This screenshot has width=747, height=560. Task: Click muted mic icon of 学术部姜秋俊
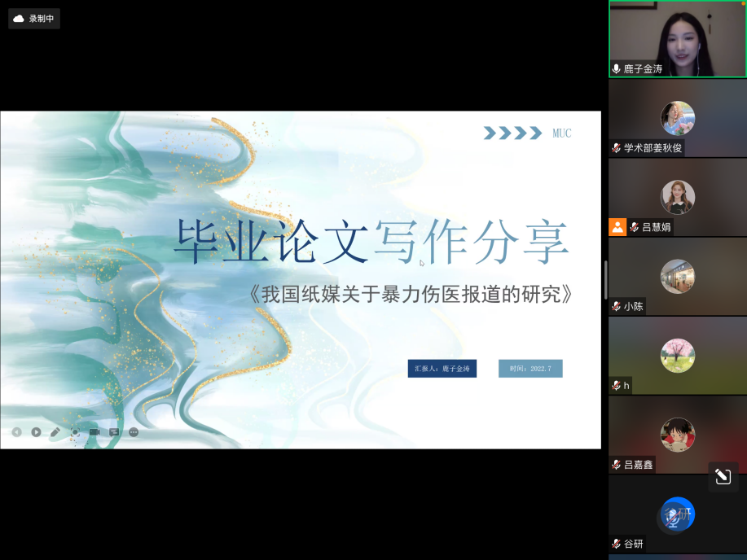click(x=617, y=148)
